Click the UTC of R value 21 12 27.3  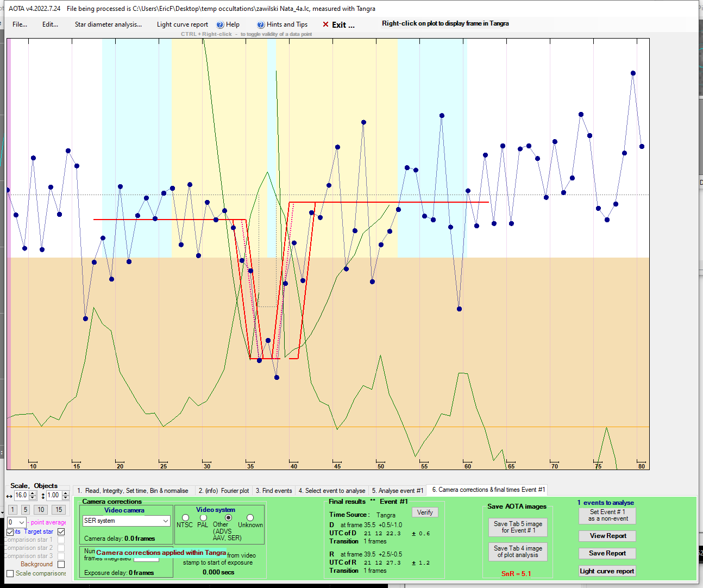click(x=382, y=563)
